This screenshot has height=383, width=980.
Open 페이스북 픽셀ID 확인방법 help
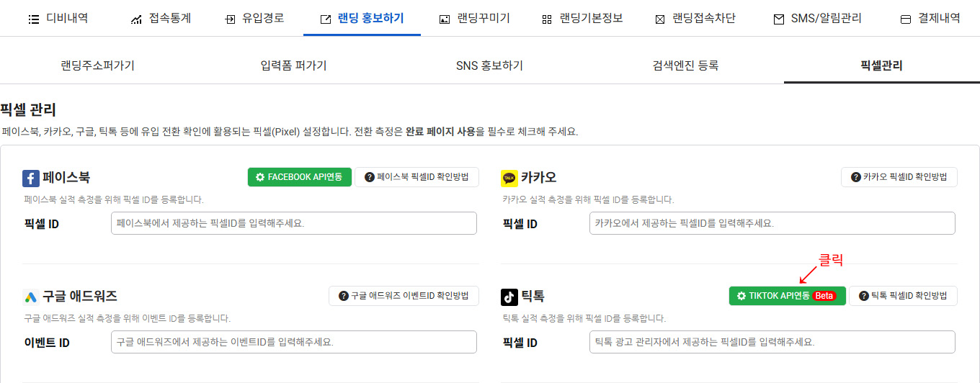point(416,177)
